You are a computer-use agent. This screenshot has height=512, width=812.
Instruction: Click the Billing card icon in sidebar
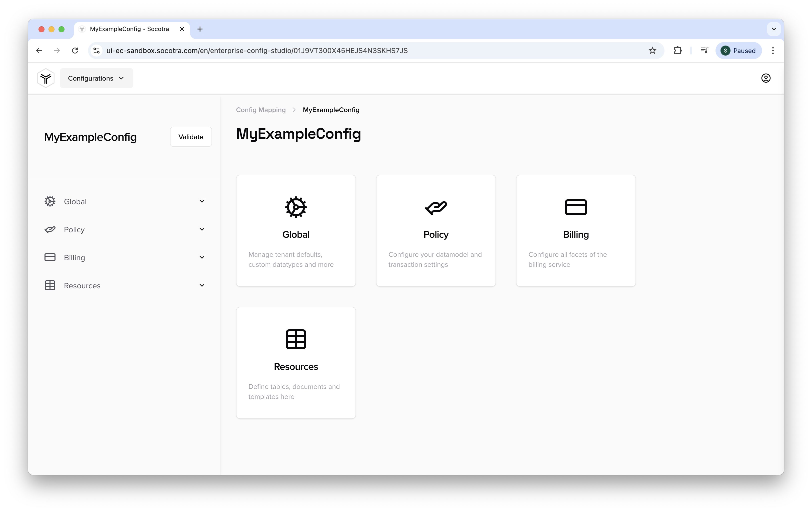50,258
